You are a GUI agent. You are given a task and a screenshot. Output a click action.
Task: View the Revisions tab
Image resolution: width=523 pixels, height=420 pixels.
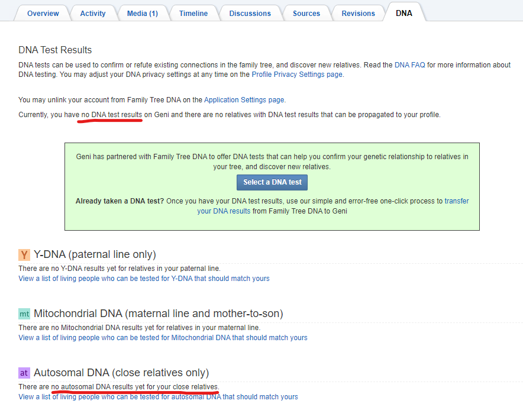tap(358, 13)
